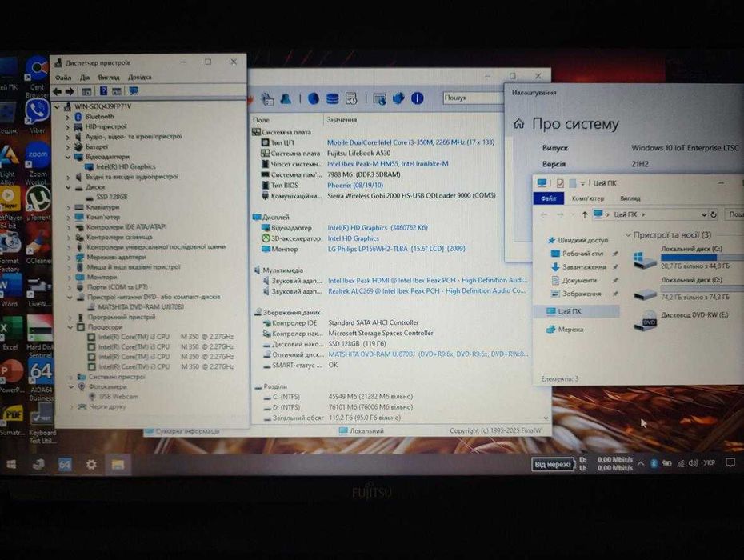Screen dimensions: 744x560
Task: Click the LG Philips LP156WH2-TLBA monitor link
Action: pyautogui.click(x=396, y=249)
